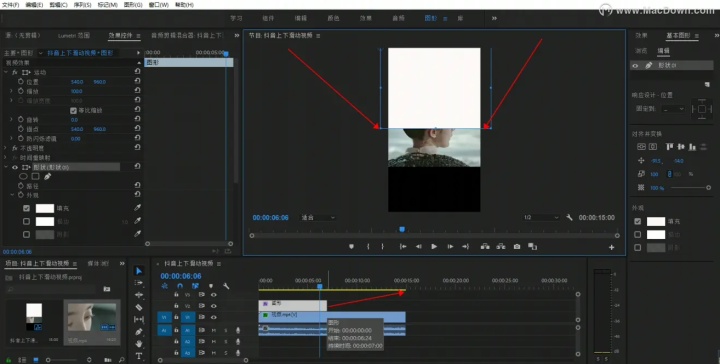The image size is (720, 364).
Task: Open playback resolution 1/2 dropdown
Action: [541, 218]
